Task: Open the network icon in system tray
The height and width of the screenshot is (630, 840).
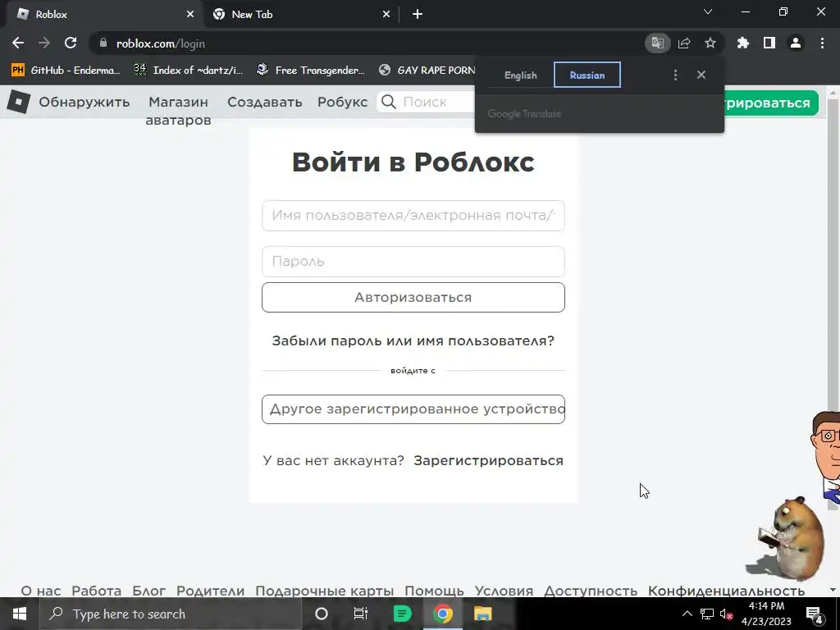Action: point(707,614)
